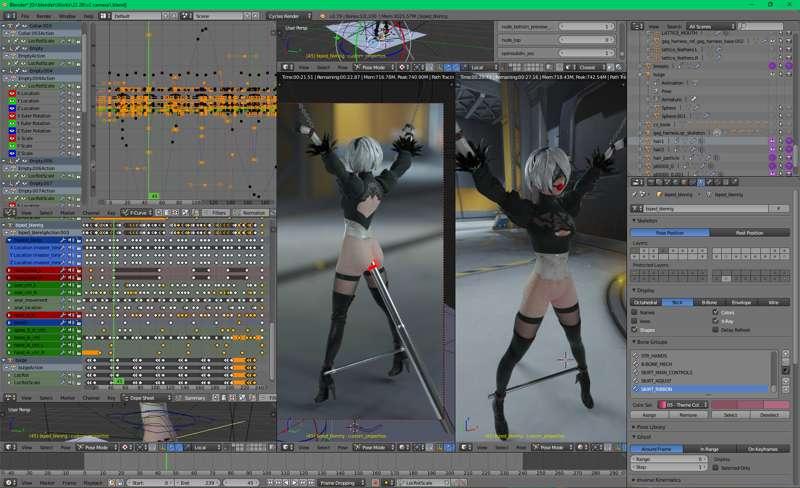
Task: Click the Deselect bone group button
Action: tap(770, 414)
